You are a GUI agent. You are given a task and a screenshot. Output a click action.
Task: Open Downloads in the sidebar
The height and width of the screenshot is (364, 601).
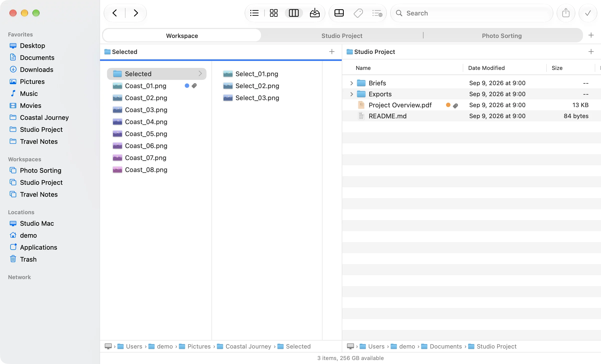[36, 70]
